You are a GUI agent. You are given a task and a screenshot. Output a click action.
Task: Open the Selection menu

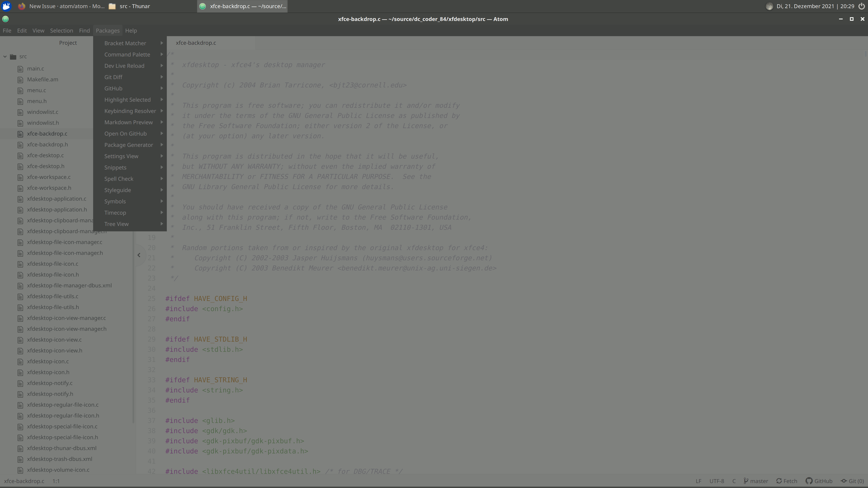point(61,30)
